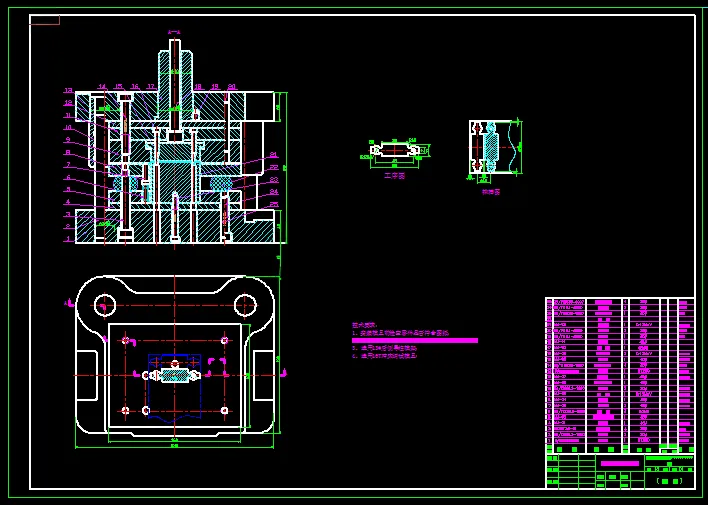Click the cyan hatched workpiece in plan view
Viewport: 708px width, 505px height.
click(x=175, y=375)
